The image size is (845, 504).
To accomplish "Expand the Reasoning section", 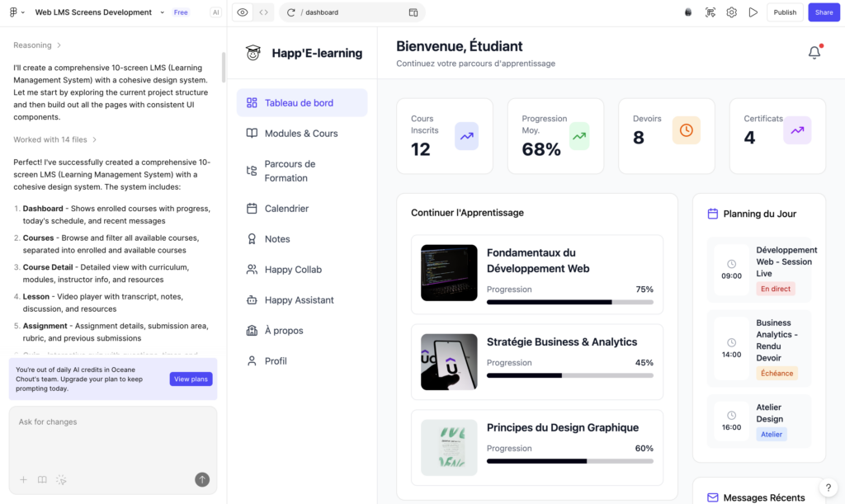I will click(x=37, y=45).
